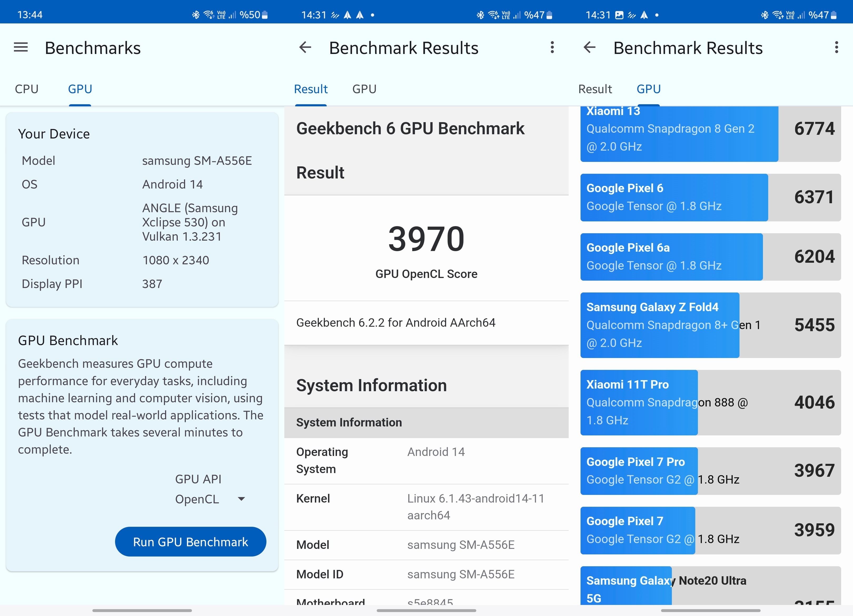Tap the Google Pixel 7 result row with Tensor G2
Screen dimensions: 853x616
[x=711, y=530]
